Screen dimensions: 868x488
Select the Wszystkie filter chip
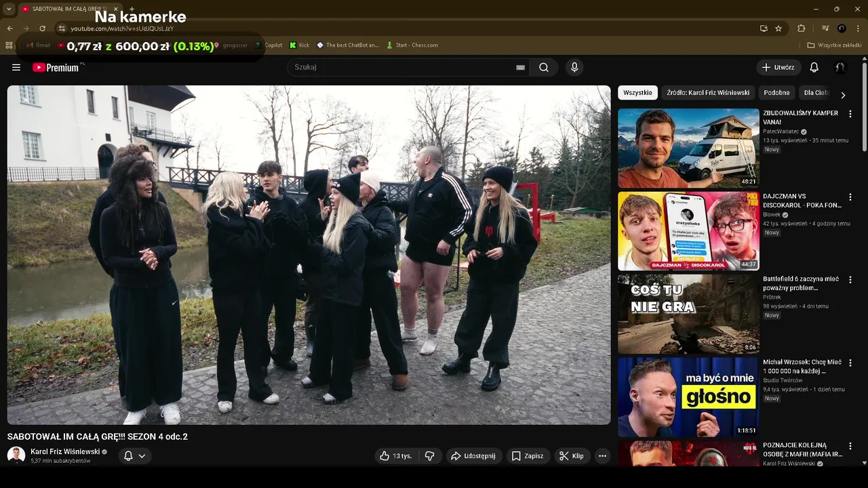pos(637,93)
